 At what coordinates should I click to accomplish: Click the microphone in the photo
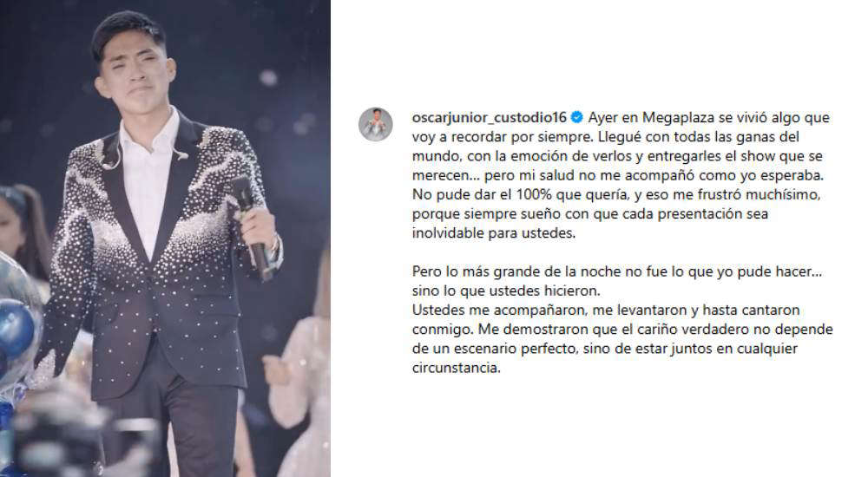click(252, 227)
